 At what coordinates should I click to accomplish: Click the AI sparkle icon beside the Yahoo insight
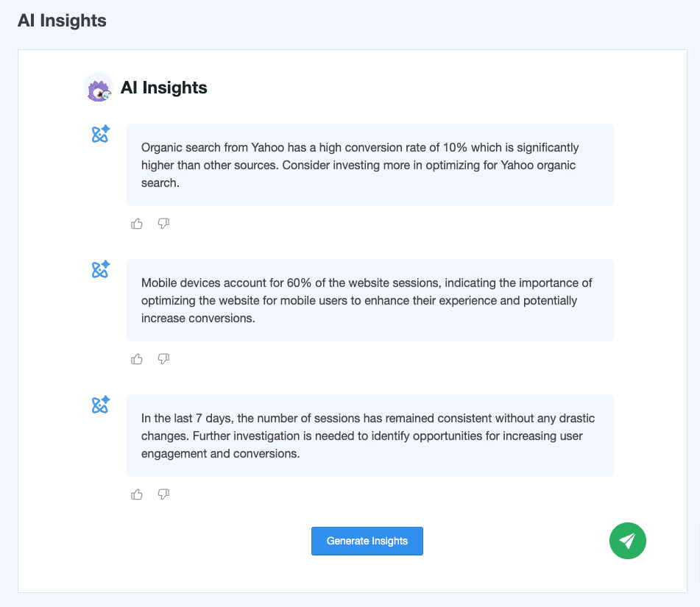click(x=99, y=135)
